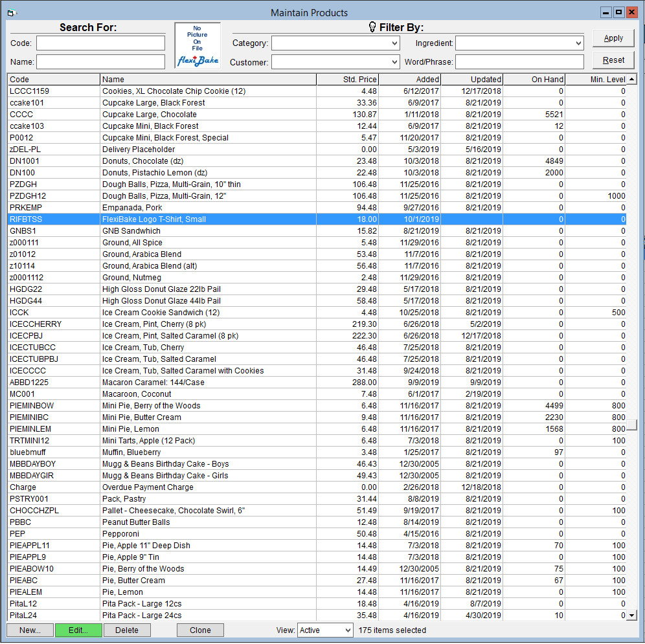Click the No Picture On File thumbnail

click(198, 46)
